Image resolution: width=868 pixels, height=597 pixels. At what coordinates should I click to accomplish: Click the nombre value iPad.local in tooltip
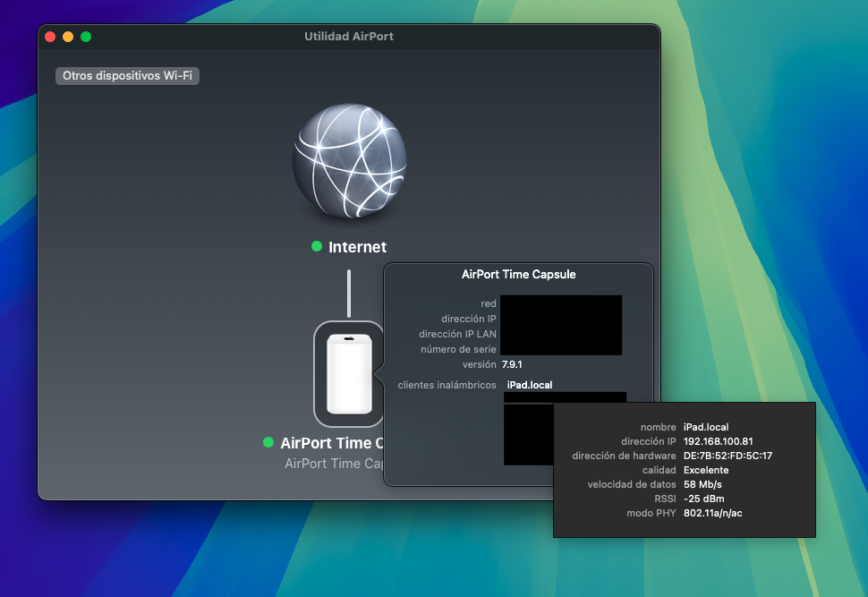click(706, 427)
